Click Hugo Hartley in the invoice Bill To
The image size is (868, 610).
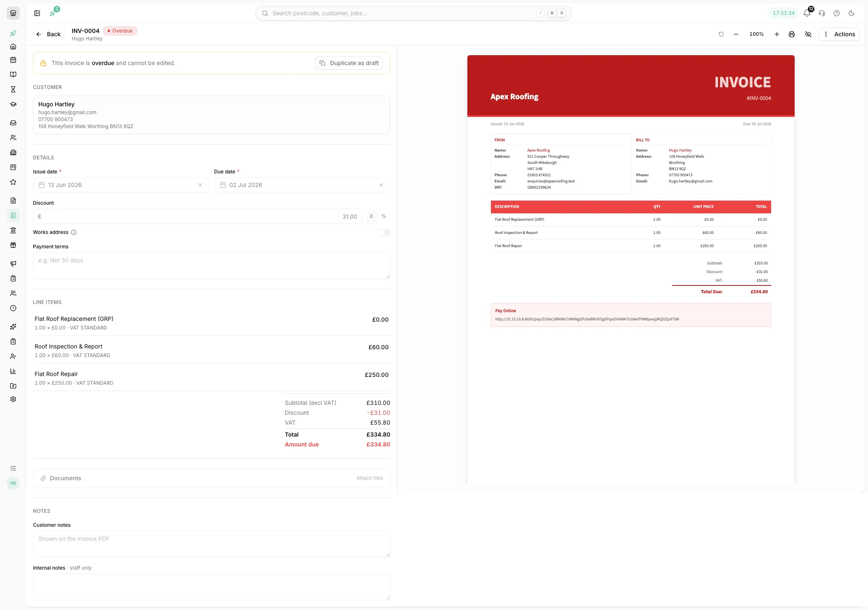click(680, 150)
